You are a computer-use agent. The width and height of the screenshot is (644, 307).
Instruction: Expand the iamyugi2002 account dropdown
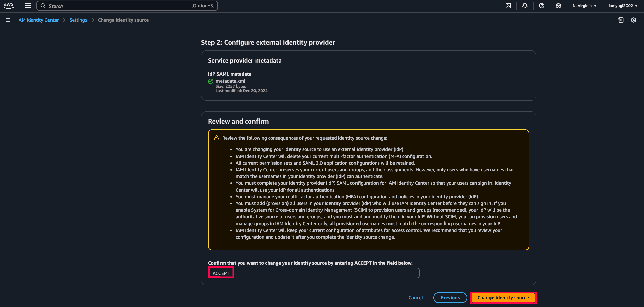coord(622,6)
